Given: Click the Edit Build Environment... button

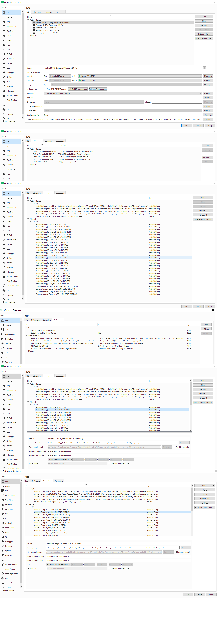Looking at the screenshot, I should tap(78, 89).
